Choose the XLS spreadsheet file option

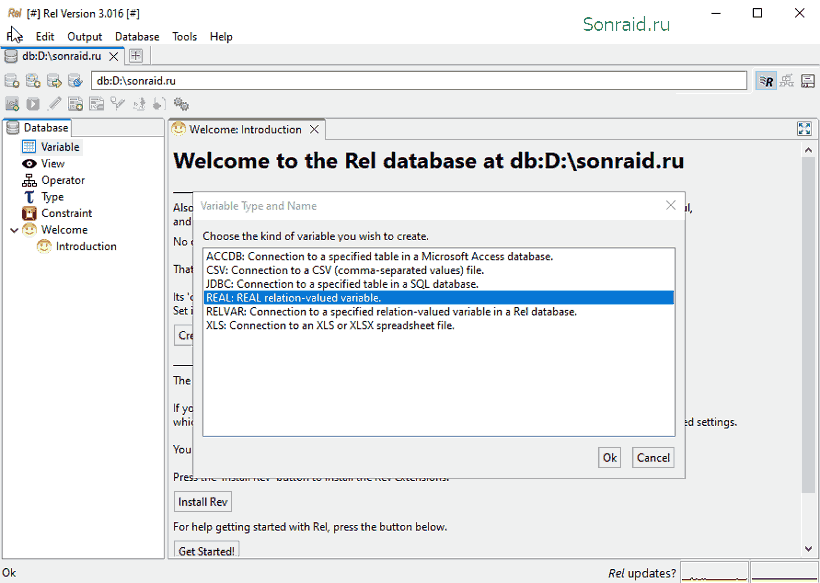(439, 325)
